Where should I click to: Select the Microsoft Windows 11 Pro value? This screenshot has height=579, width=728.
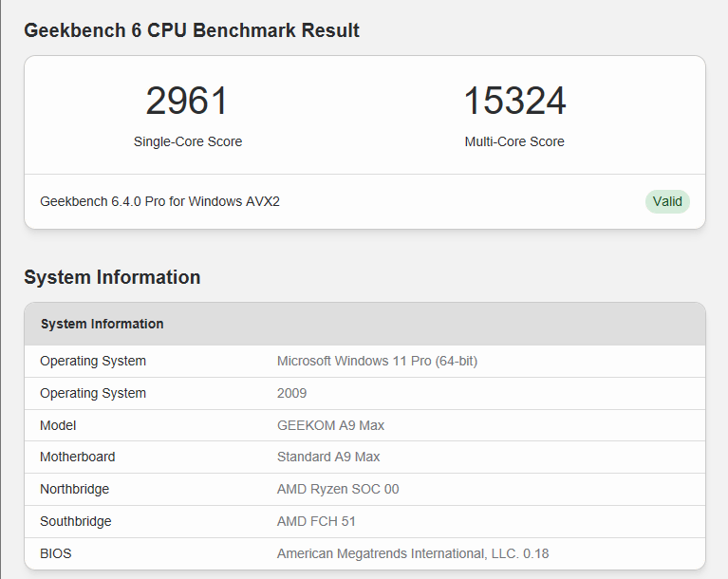[377, 361]
